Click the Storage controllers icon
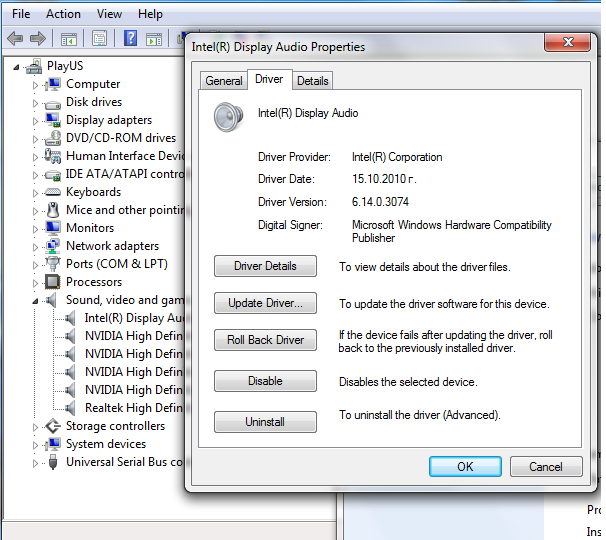Image resolution: width=606 pixels, height=540 pixels. (53, 426)
